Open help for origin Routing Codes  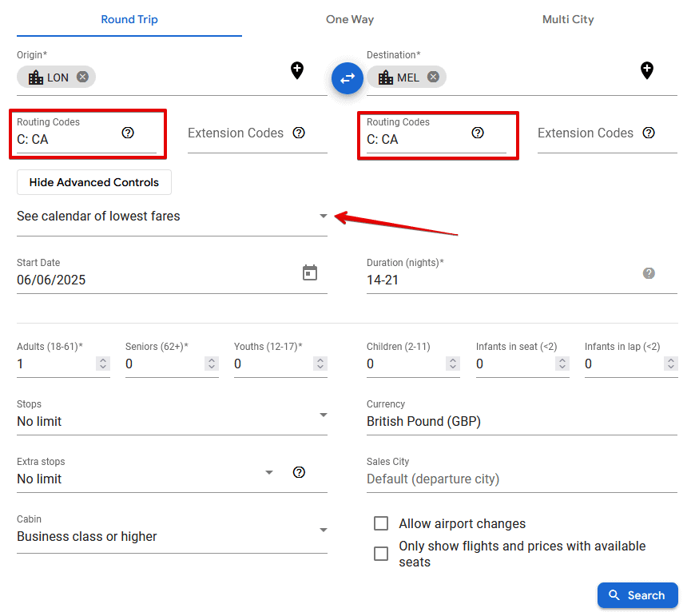(128, 133)
